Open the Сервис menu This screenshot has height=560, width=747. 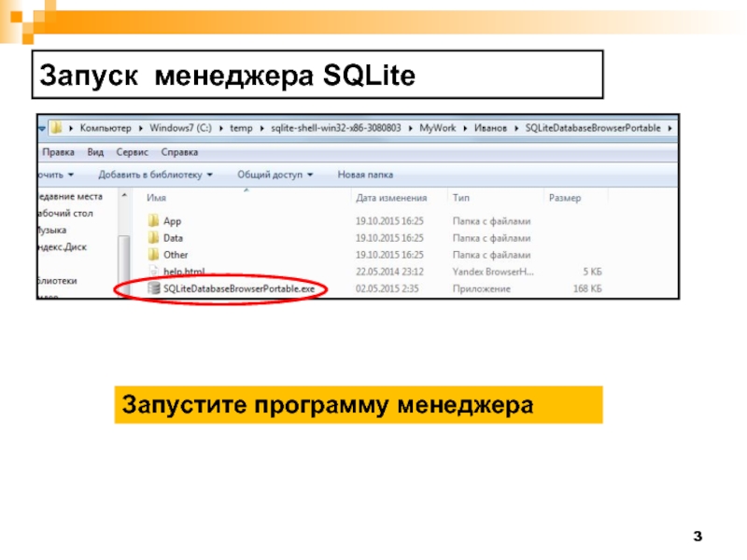[133, 151]
